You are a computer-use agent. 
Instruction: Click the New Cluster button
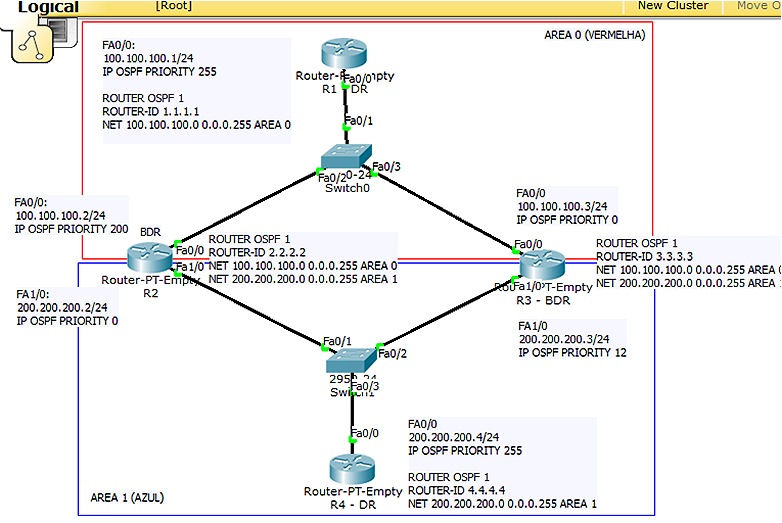click(x=672, y=6)
